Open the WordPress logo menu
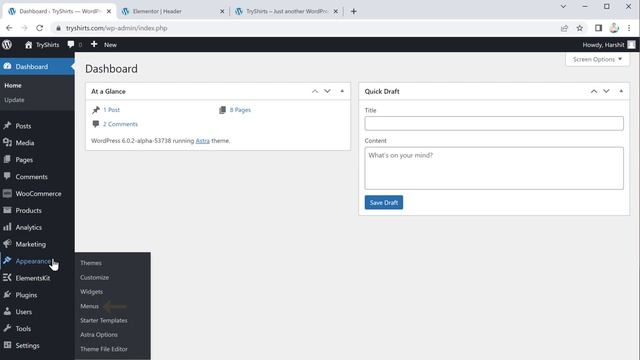Image resolution: width=640 pixels, height=360 pixels. coord(7,44)
